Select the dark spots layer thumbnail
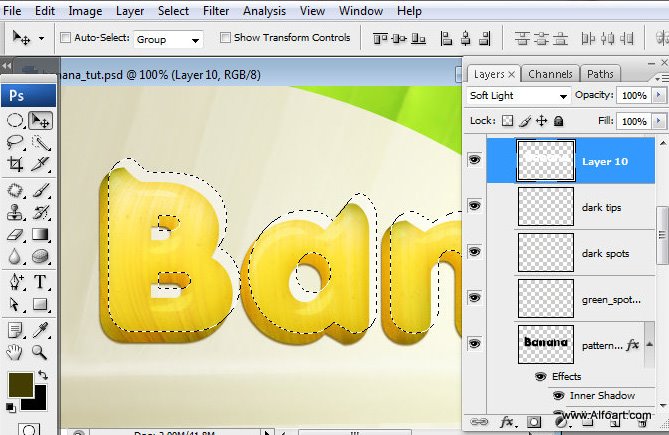The image size is (669, 435). [x=545, y=252]
